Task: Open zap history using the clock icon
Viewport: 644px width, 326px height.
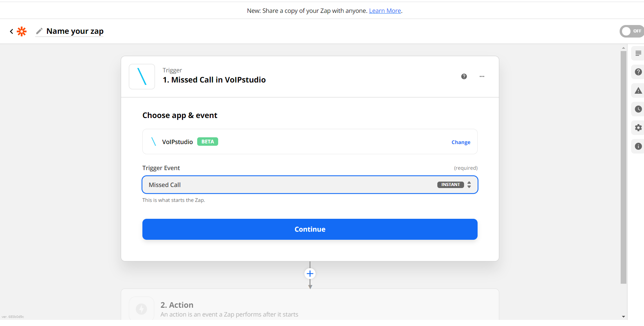Action: 639,109
